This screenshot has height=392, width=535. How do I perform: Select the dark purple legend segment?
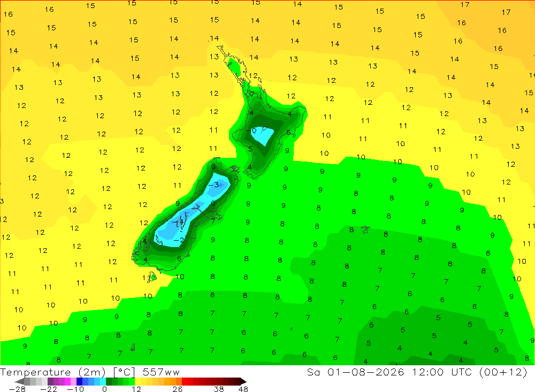click(50, 382)
